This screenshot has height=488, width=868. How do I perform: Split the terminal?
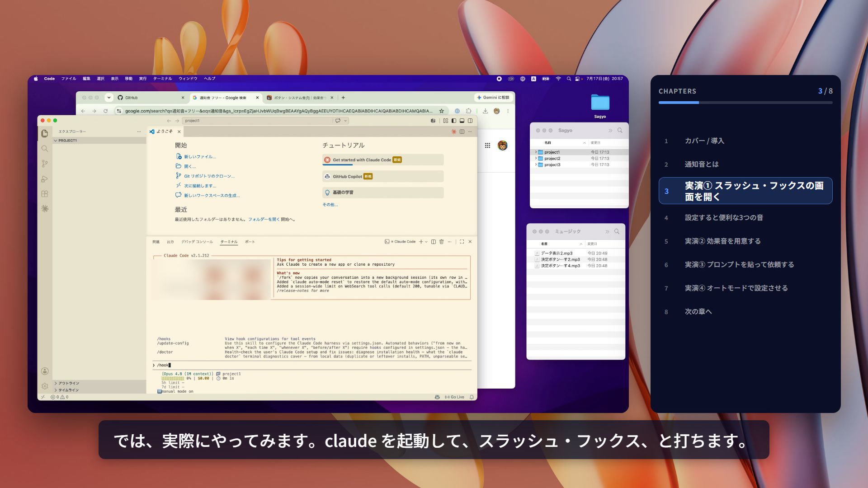[433, 242]
